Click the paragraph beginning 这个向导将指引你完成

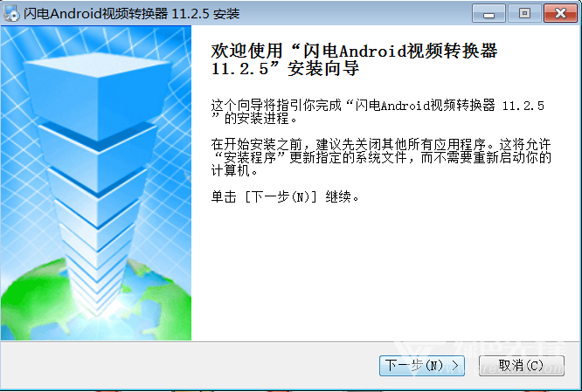(x=378, y=112)
